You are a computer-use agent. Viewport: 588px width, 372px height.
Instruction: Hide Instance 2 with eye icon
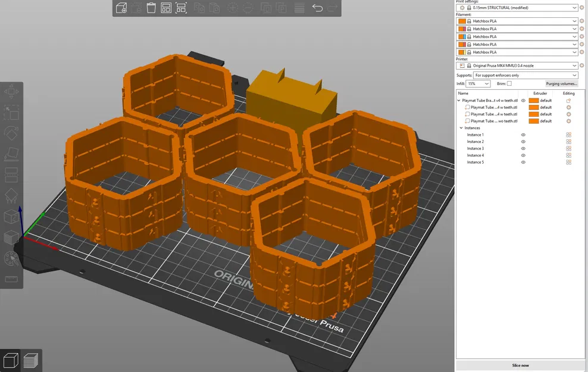523,142
